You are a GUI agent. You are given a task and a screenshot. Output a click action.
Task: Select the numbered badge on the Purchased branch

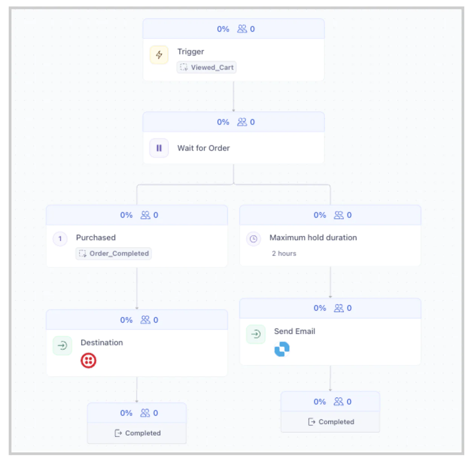click(x=60, y=238)
